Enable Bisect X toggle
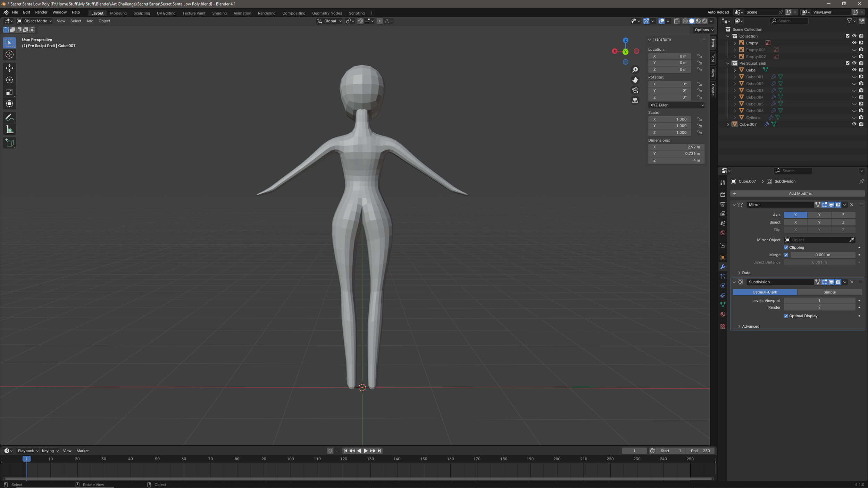This screenshot has width=868, height=488. point(795,222)
